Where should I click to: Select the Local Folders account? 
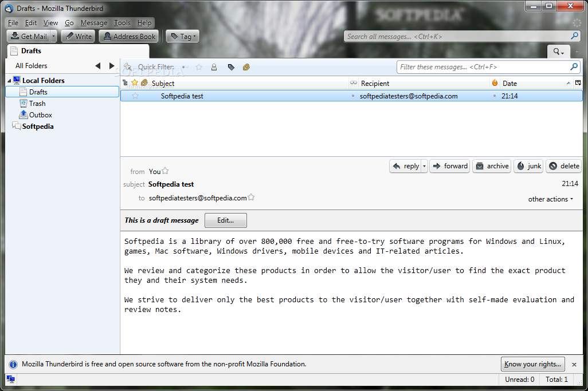(43, 81)
